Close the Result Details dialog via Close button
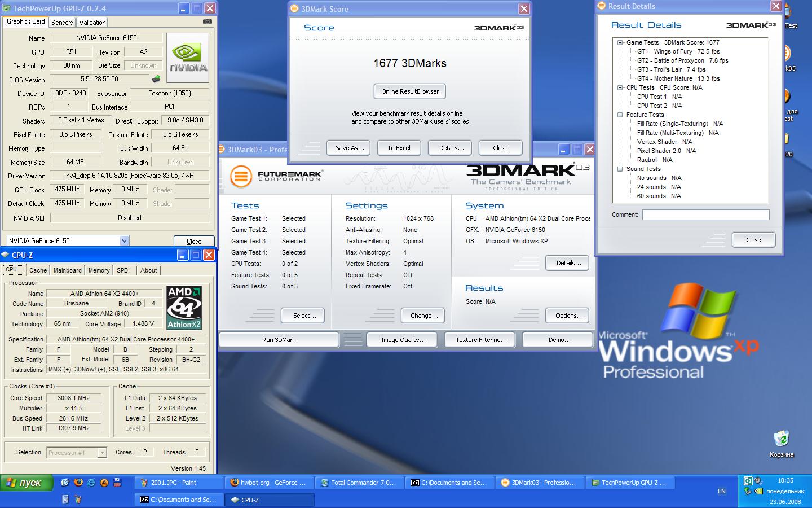812x508 pixels. click(x=753, y=240)
